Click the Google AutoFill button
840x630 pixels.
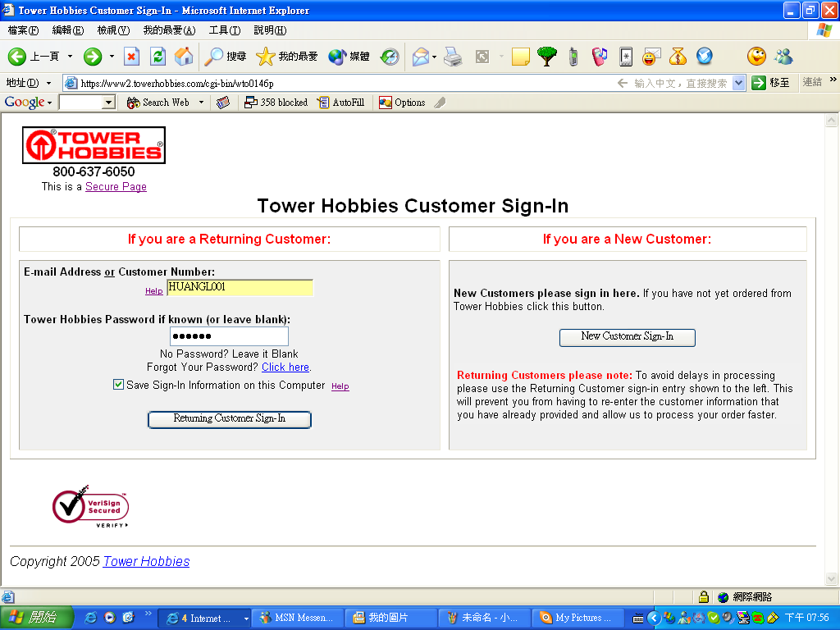pos(340,103)
